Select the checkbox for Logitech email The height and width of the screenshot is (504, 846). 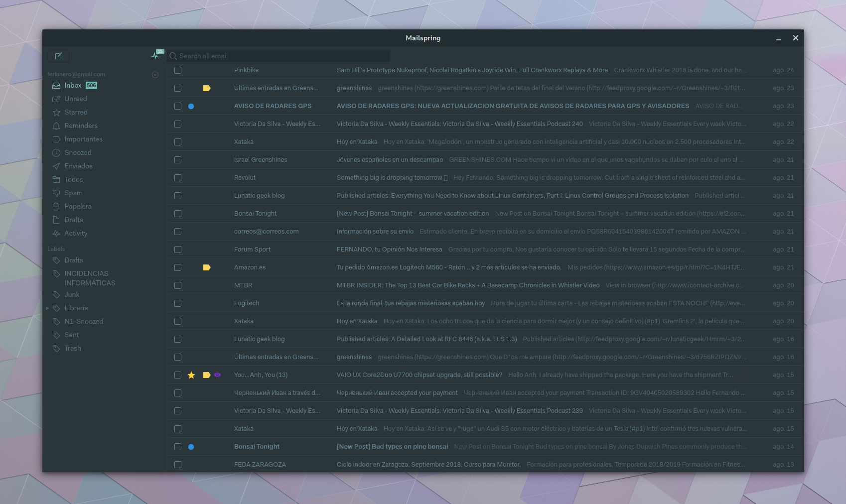(x=178, y=303)
